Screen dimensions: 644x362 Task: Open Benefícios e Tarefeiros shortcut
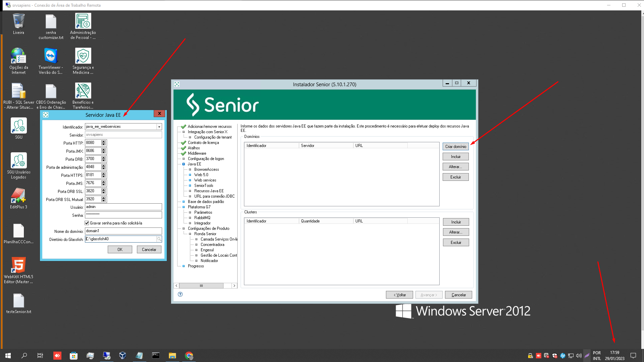[x=83, y=96]
